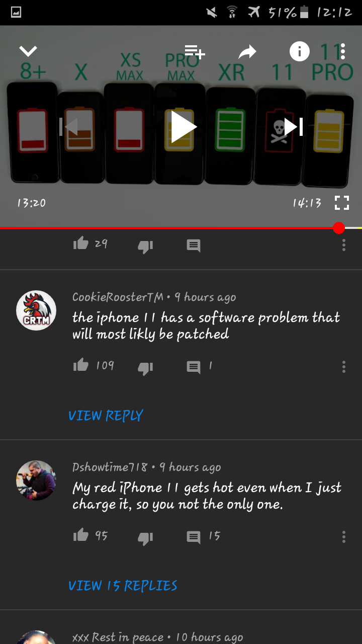This screenshot has height=644, width=362.
Task: Open the video info card icon
Action: (300, 51)
